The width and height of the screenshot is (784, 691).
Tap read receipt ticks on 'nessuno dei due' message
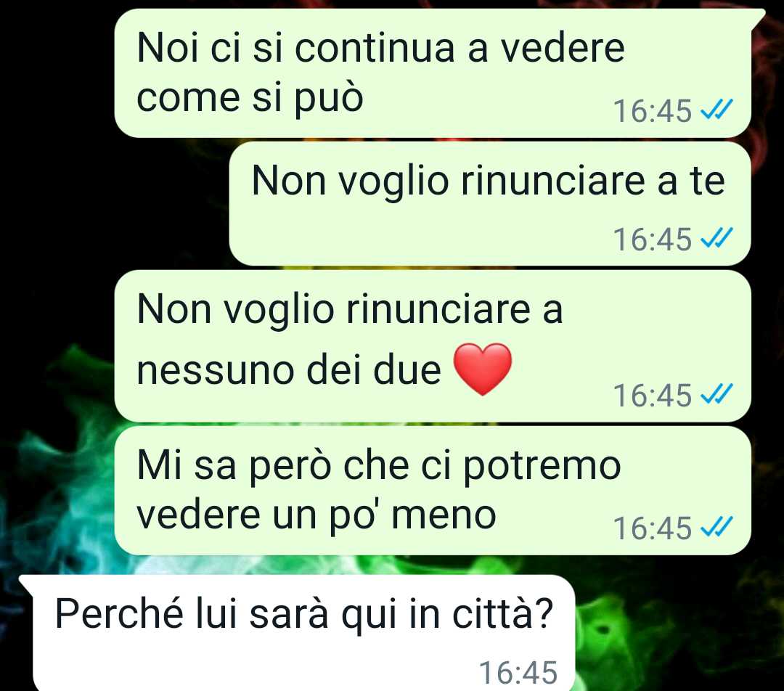[716, 394]
